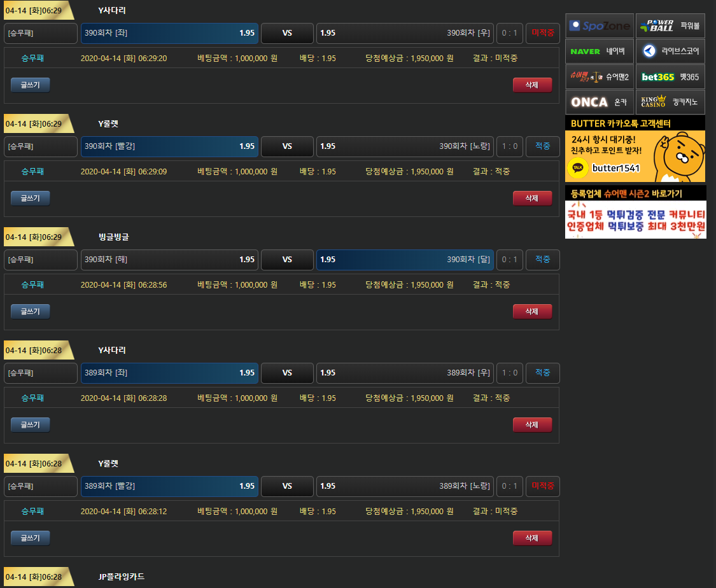Viewport: 716px width, 588px height.
Task: Select 390회차 [노랑] option in Y룰렛
Action: point(405,146)
